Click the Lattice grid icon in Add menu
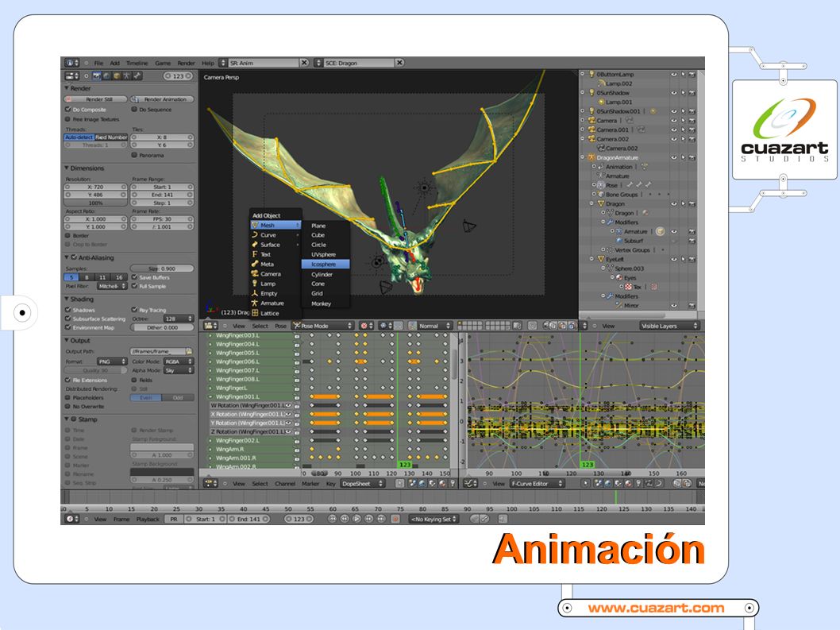 tap(255, 313)
